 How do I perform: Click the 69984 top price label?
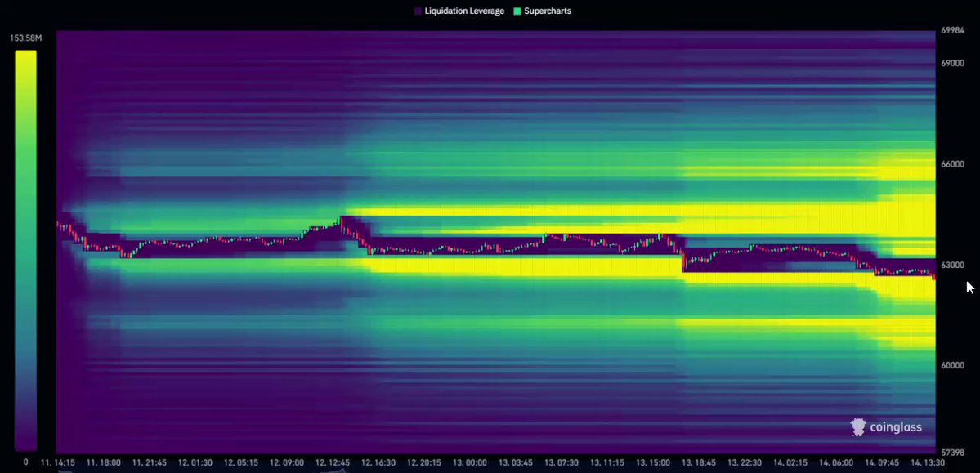tap(952, 30)
